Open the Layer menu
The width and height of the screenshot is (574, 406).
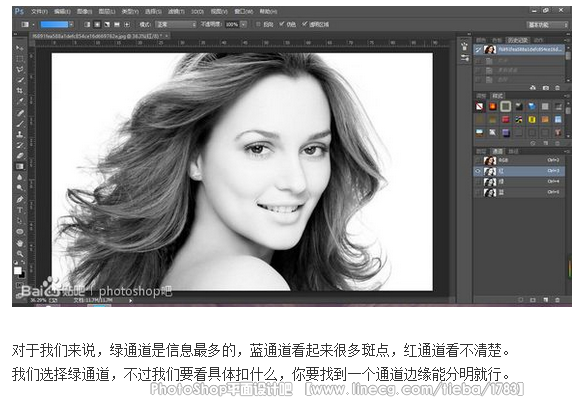point(107,11)
